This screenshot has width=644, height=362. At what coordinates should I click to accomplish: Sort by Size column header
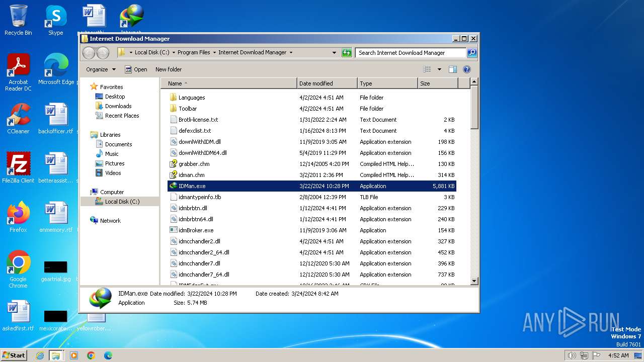(438, 83)
